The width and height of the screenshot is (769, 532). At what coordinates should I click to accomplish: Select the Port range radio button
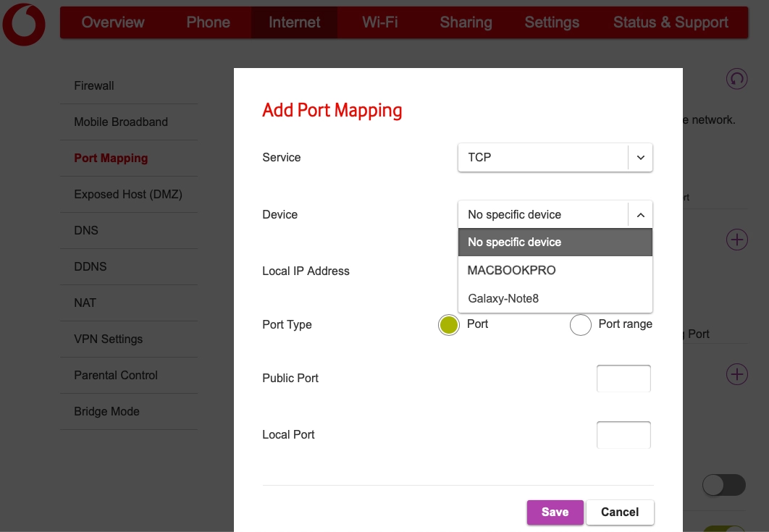580,324
